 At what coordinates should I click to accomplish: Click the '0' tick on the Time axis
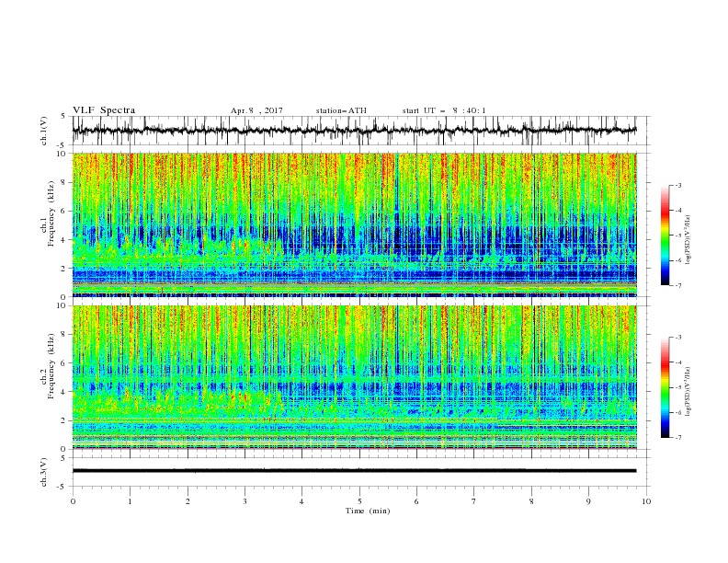[73, 501]
